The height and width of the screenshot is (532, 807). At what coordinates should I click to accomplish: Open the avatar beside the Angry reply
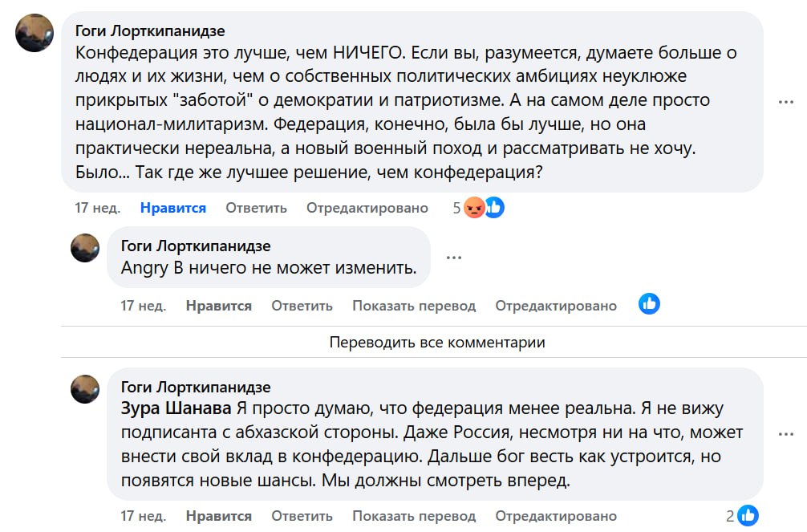coord(85,248)
